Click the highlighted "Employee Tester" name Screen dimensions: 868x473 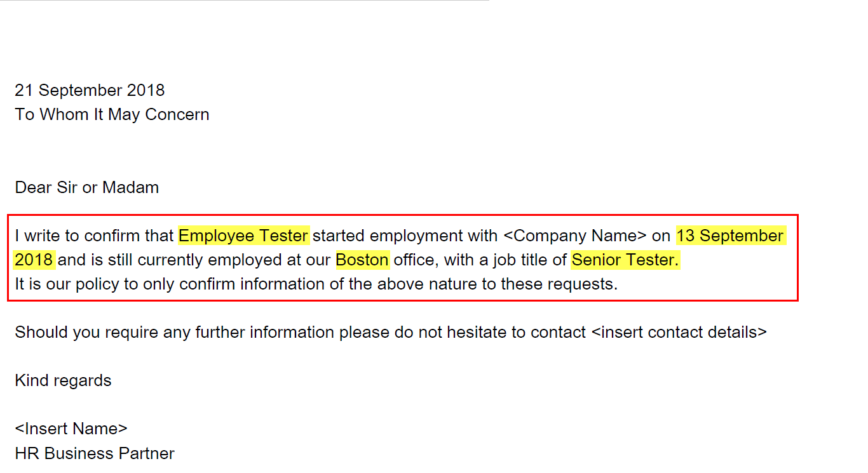coord(243,236)
